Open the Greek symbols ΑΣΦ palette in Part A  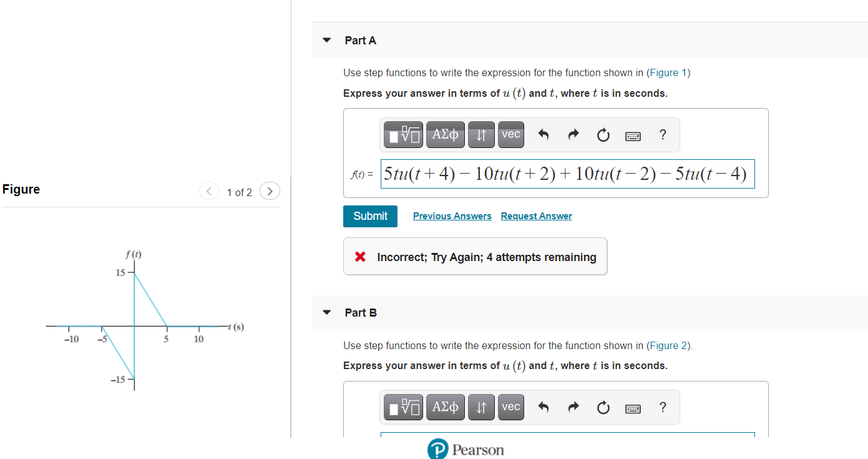tap(445, 134)
